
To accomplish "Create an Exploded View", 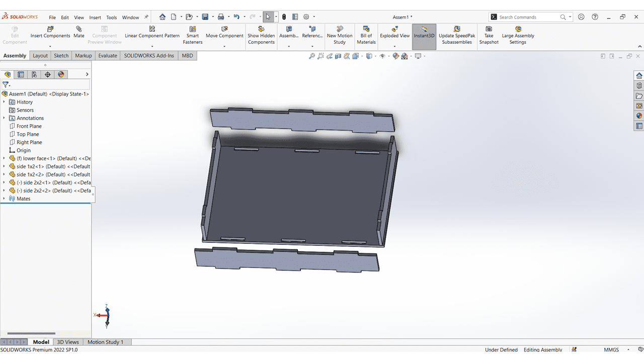I will pos(395,33).
